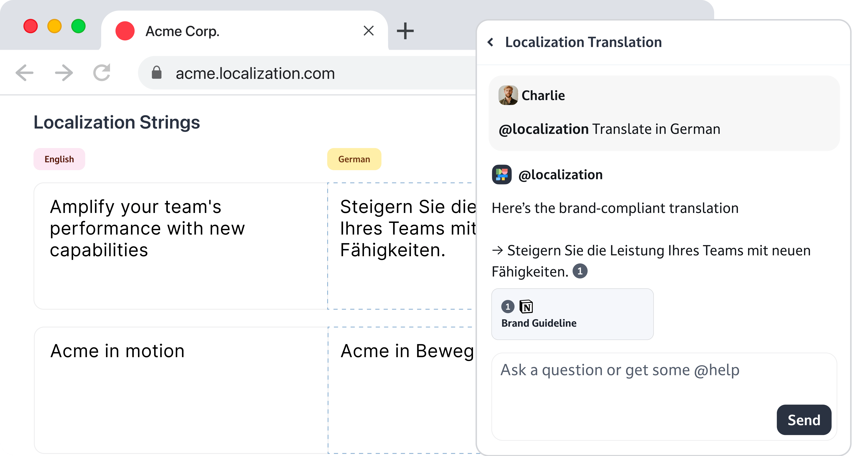Click the padlock icon in the address bar
This screenshot has width=868, height=456.
click(x=157, y=73)
